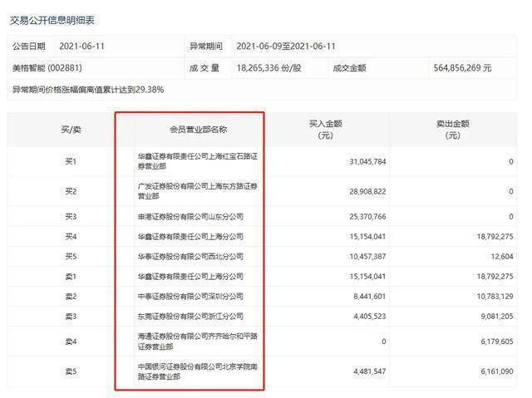Click "18,792,275" in the 卖1 row
Image resolution: width=532 pixels, height=398 pixels.
coord(495,277)
